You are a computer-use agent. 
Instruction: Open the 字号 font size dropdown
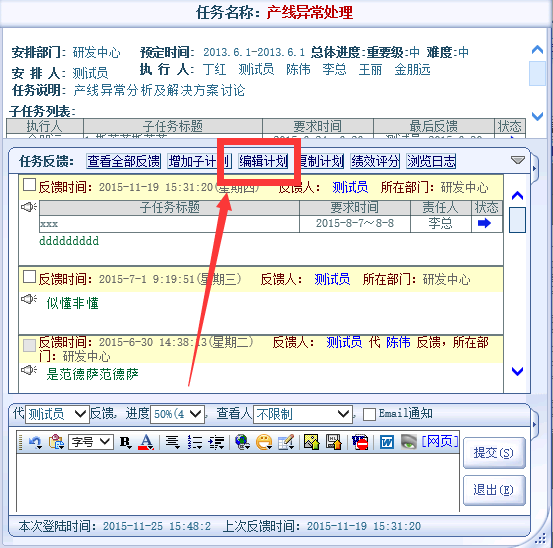(x=91, y=442)
